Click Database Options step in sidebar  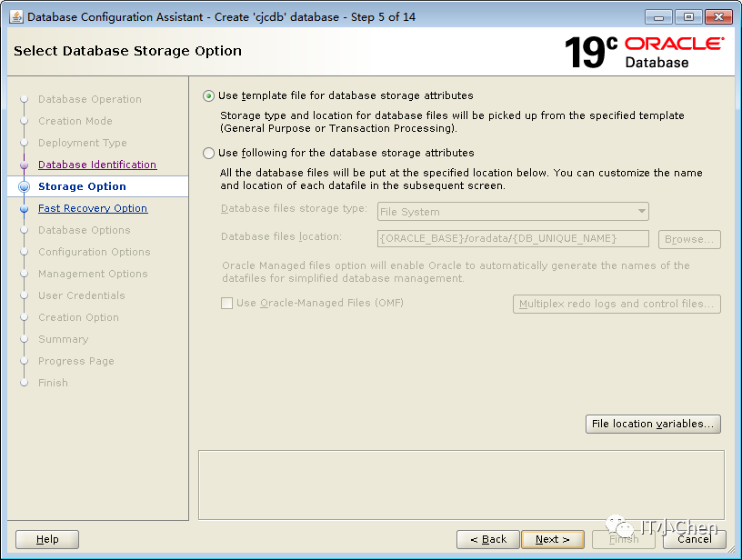tap(85, 230)
